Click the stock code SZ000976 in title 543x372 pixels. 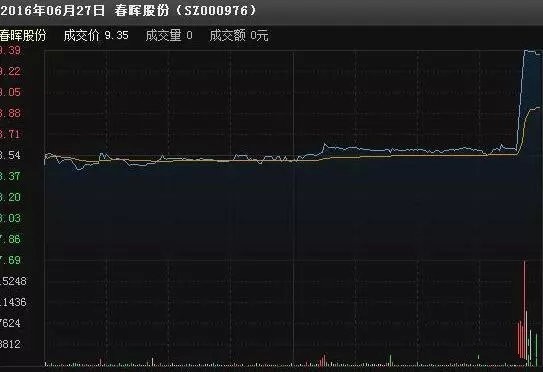click(x=216, y=10)
